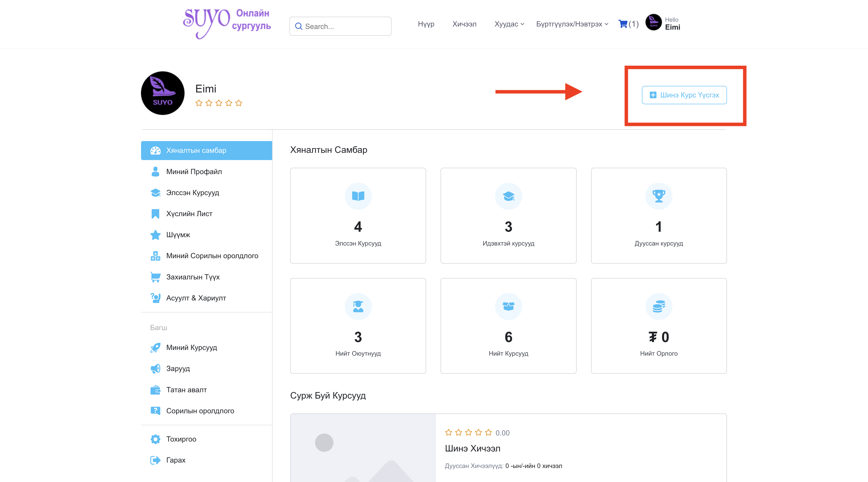Image resolution: width=868 pixels, height=482 pixels.
Task: Click the coins icon in Нийт Орлого card
Action: pos(658,306)
